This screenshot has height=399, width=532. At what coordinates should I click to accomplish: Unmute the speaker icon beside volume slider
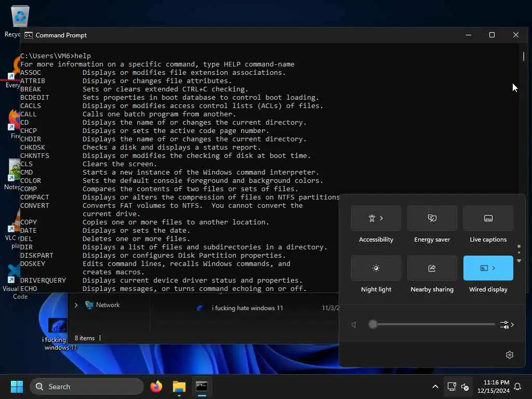(354, 325)
